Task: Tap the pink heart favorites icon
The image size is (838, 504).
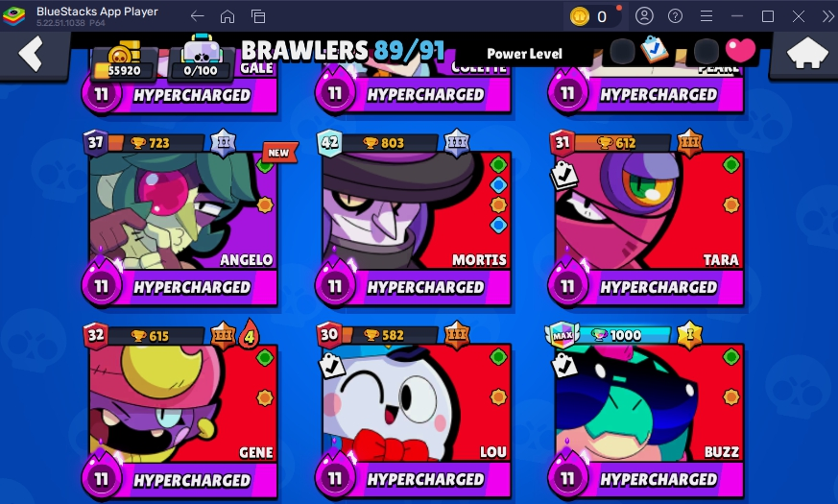Action: tap(741, 50)
